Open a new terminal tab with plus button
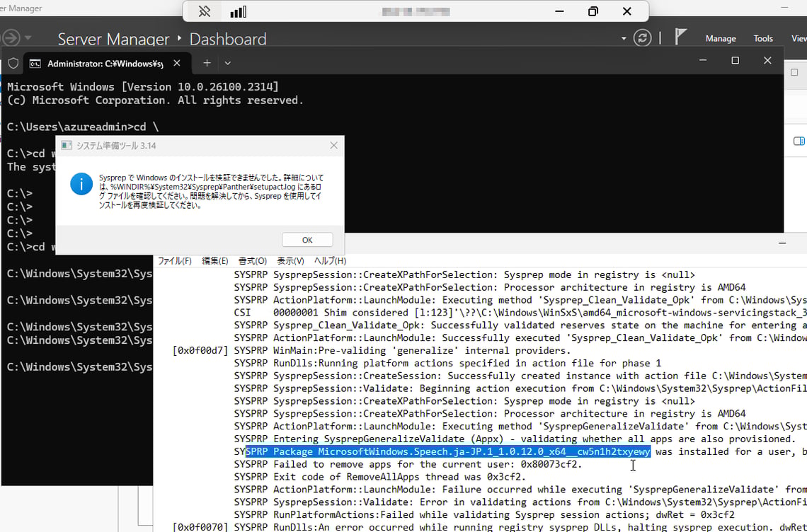Image resolution: width=807 pixels, height=532 pixels. point(207,63)
